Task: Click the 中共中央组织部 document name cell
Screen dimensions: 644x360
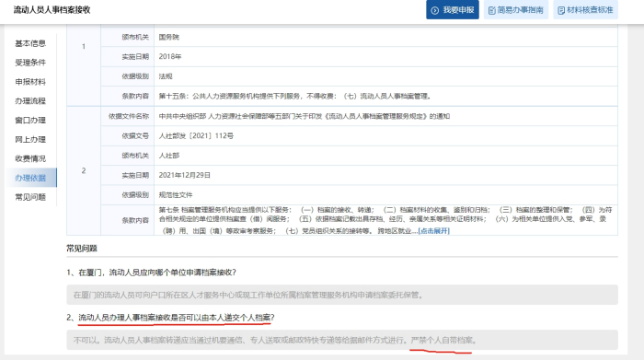Action: point(385,116)
